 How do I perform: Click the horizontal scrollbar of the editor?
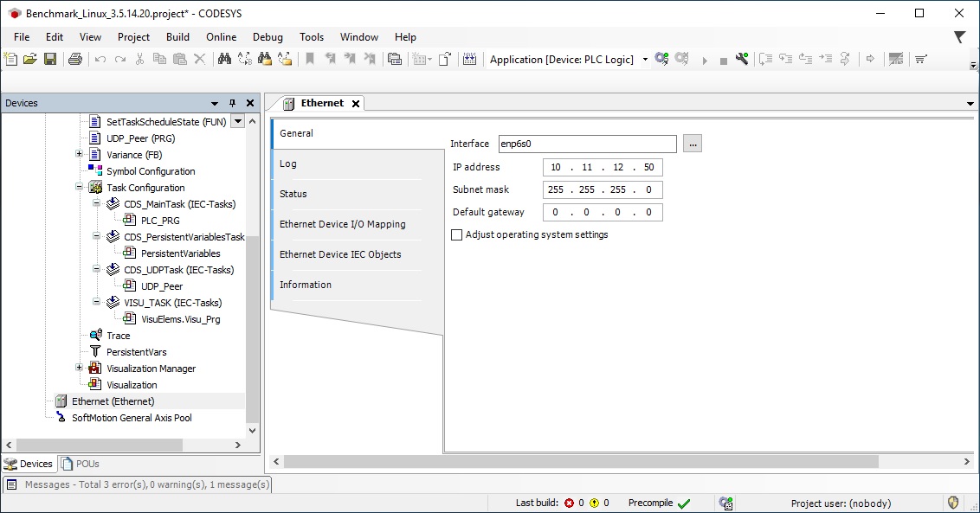coord(581,462)
